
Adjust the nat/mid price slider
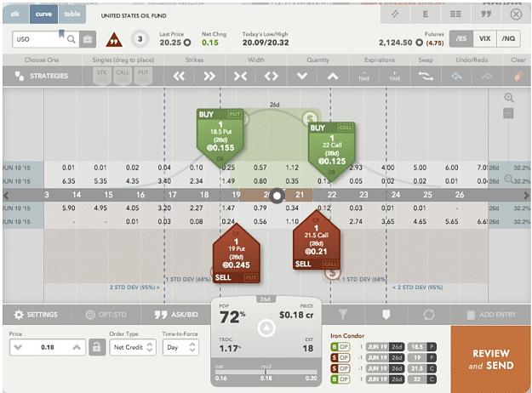tap(266, 373)
